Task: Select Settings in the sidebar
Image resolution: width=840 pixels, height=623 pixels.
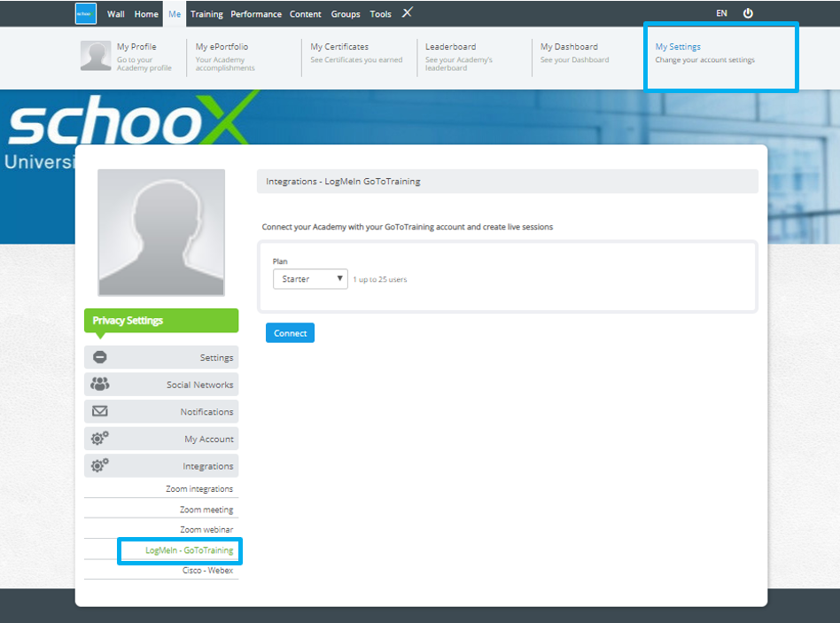Action: 161,357
